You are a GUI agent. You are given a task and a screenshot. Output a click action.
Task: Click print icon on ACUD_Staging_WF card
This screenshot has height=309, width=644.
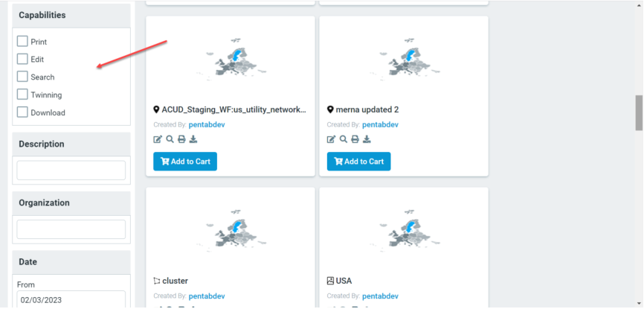click(x=181, y=139)
